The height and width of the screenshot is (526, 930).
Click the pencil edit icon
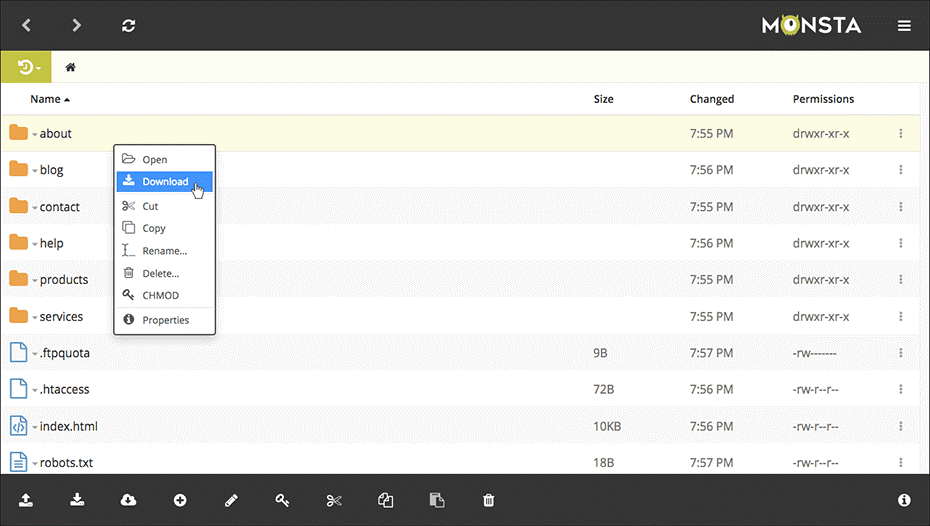click(x=231, y=501)
